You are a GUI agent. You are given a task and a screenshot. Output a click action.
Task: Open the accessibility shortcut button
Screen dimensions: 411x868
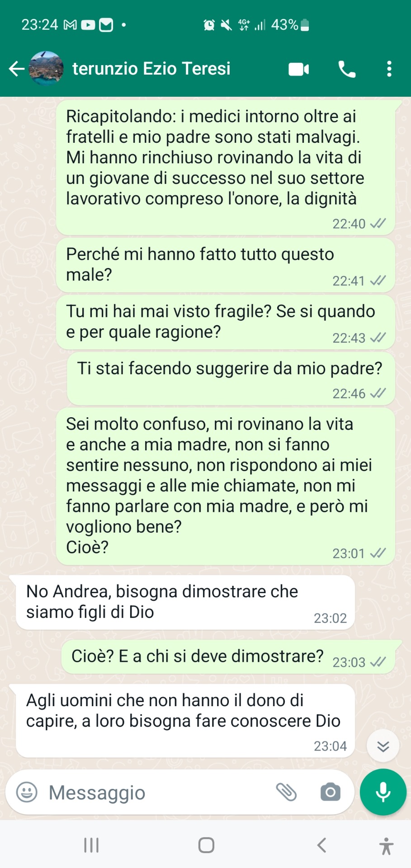tap(386, 846)
